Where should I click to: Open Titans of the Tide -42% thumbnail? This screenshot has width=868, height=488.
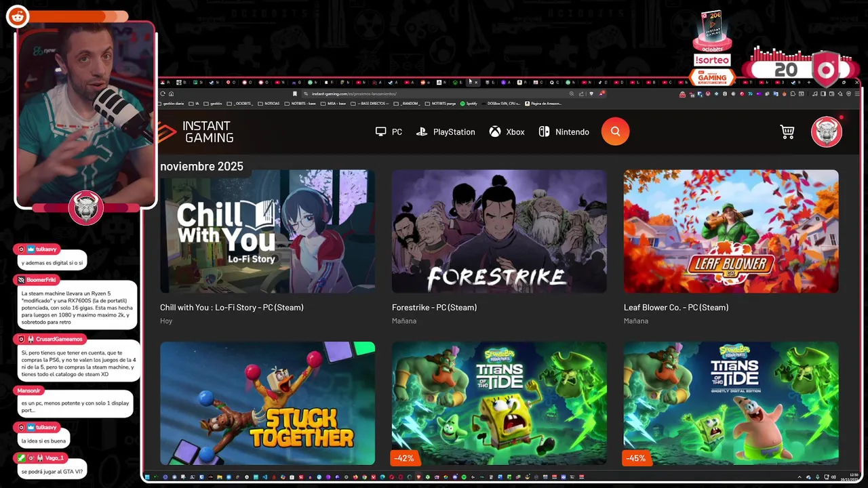coord(499,403)
